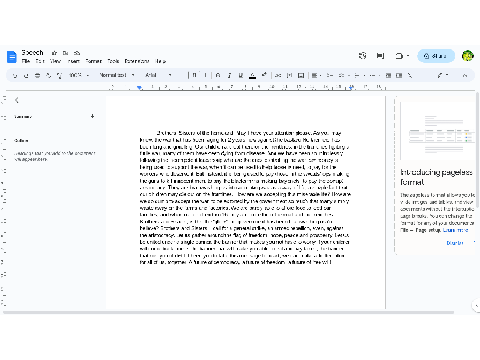Select the highlight color pen icon

(264, 75)
